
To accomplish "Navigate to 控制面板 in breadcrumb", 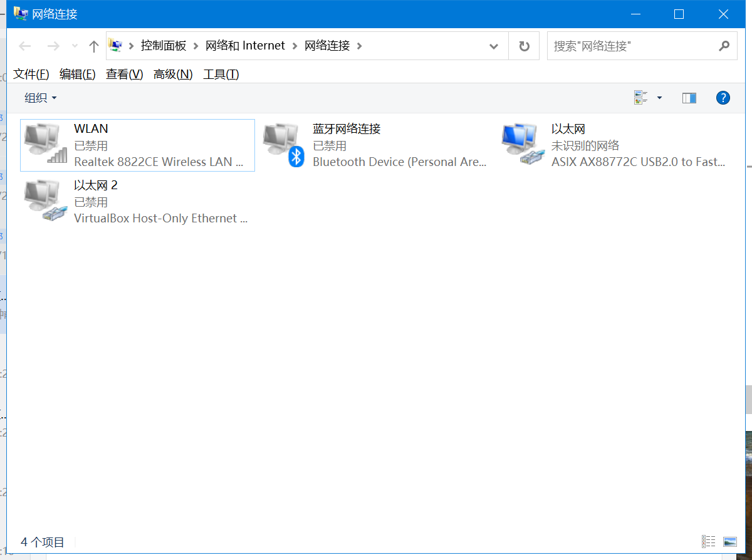I will tap(163, 46).
